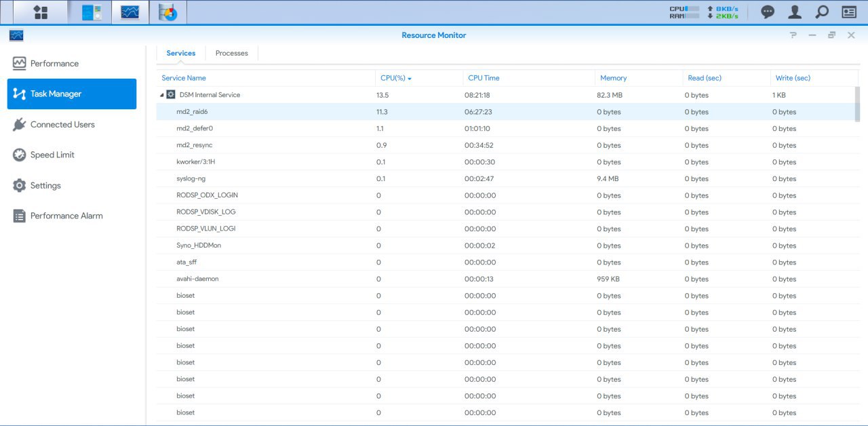Open the DSM Main Menu icon
Image resolution: width=868 pixels, height=426 pixels.
pos(40,12)
